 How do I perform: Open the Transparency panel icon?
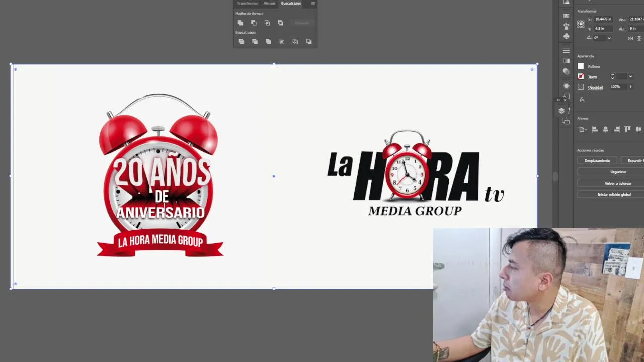tap(566, 71)
